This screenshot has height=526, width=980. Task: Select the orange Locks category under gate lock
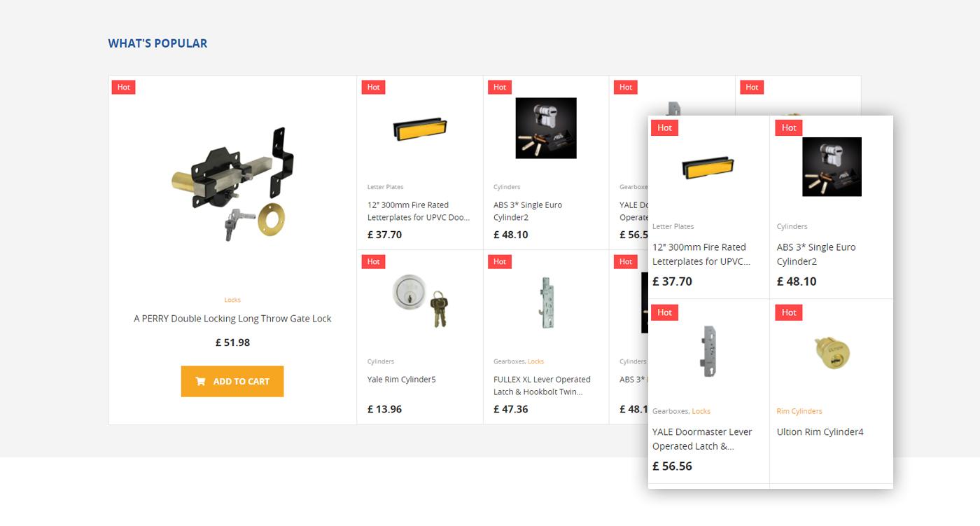pos(232,300)
